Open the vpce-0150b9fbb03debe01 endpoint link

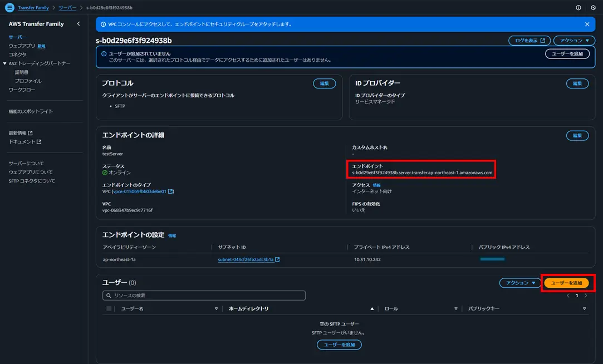[143, 191]
